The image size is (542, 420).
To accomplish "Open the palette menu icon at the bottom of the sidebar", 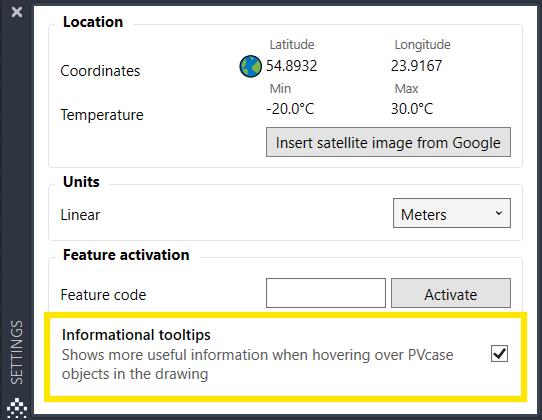I will coord(17,408).
